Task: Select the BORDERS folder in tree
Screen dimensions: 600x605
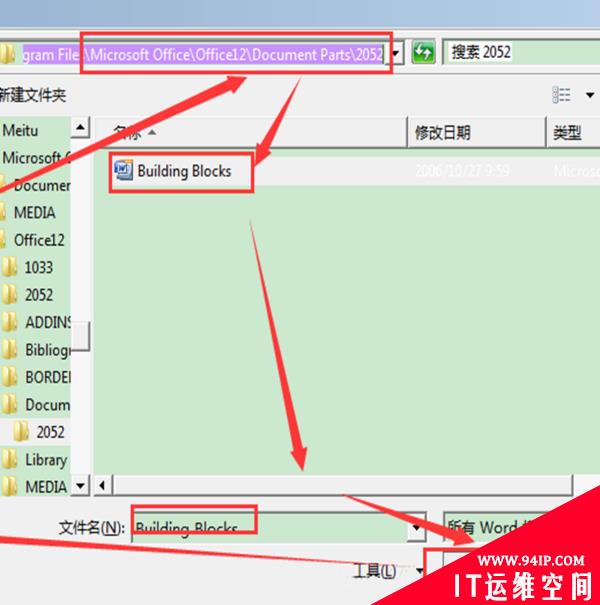Action: [48, 377]
